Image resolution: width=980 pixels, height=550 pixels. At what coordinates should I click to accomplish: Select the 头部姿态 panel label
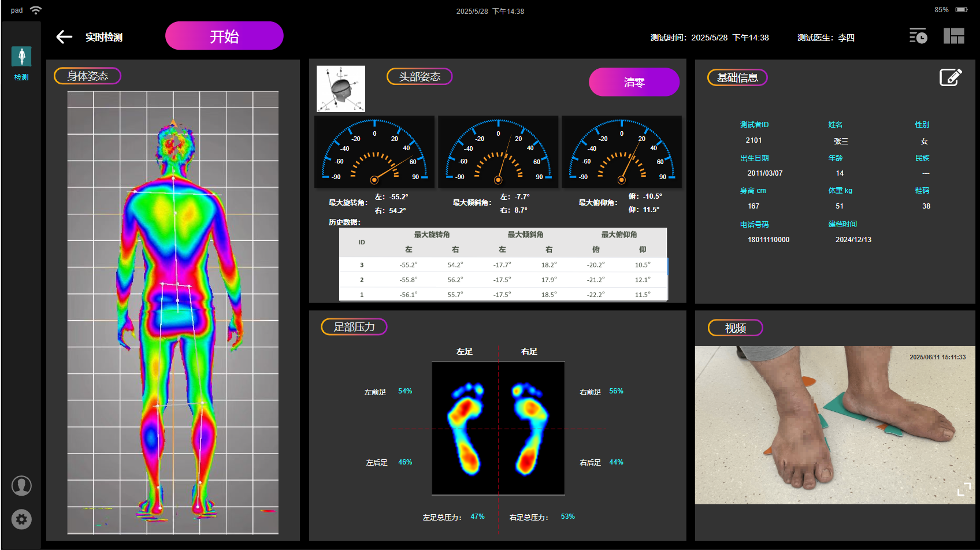click(419, 77)
